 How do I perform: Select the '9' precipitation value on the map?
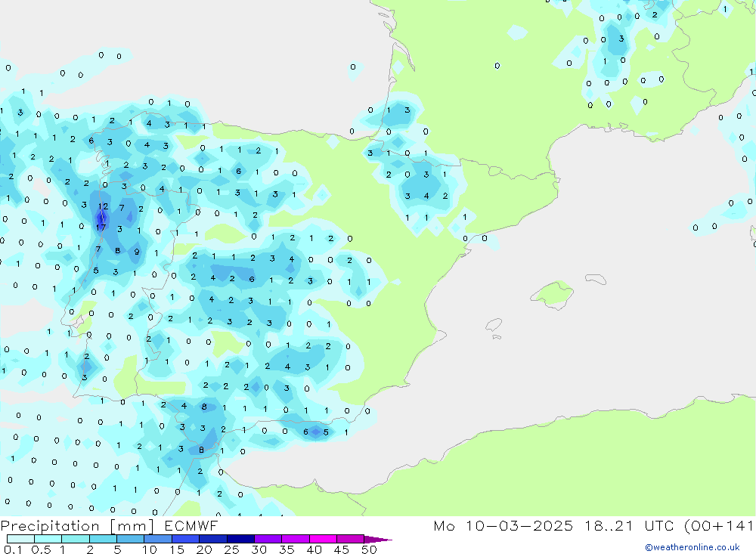(137, 252)
